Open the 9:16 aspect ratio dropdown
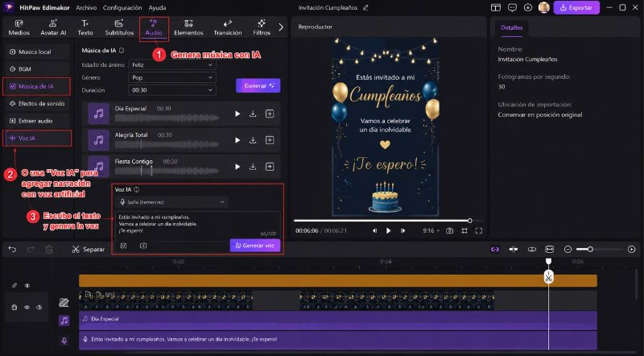Viewport: 644px width, 356px height. coord(431,230)
